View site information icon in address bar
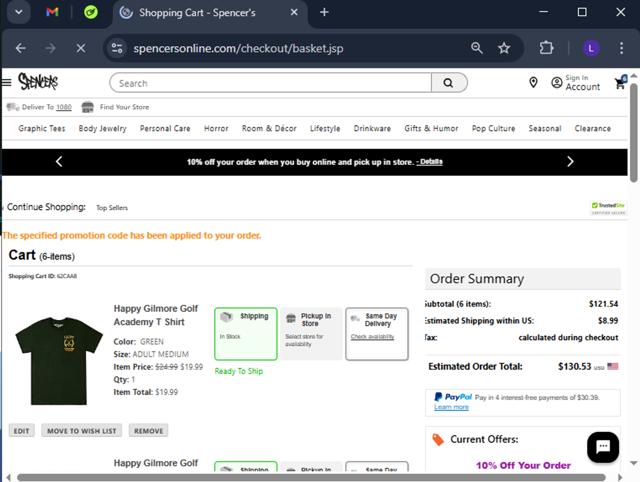This screenshot has width=640, height=482. [x=117, y=48]
